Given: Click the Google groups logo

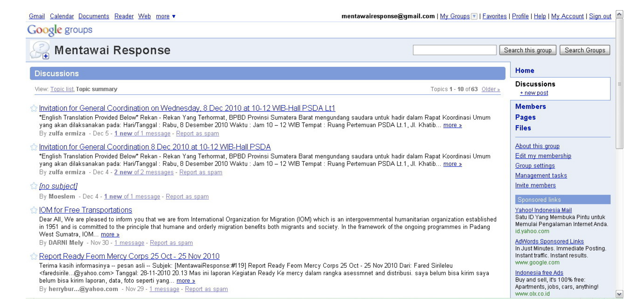Looking at the screenshot, I should (x=60, y=30).
